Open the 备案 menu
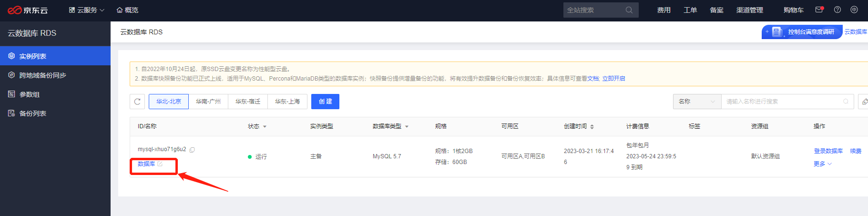 [x=716, y=10]
